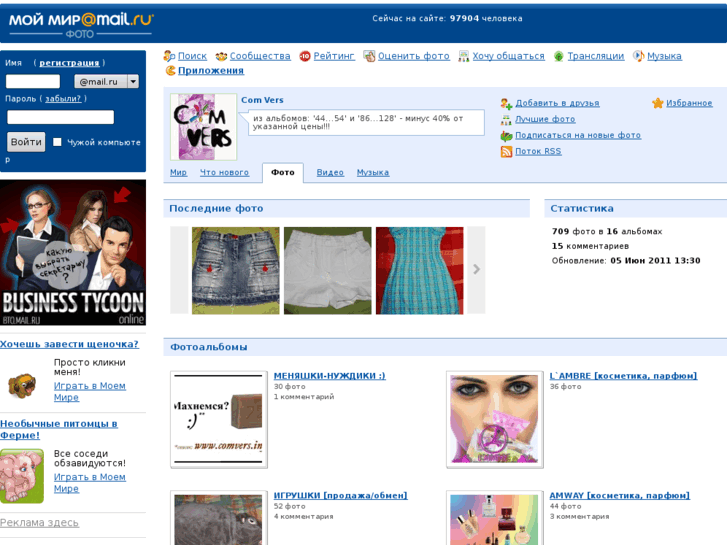Open the ИГРУШКИ album link
Viewport: 727px width, 545px height.
tap(340, 495)
